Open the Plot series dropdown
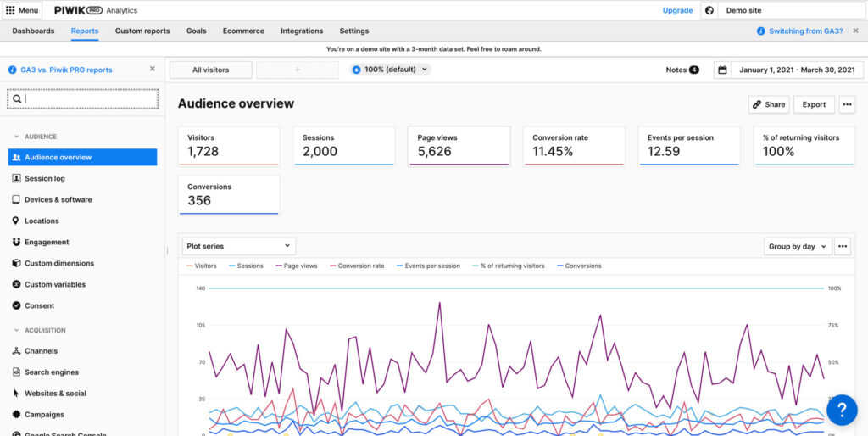The height and width of the screenshot is (436, 868). (239, 246)
